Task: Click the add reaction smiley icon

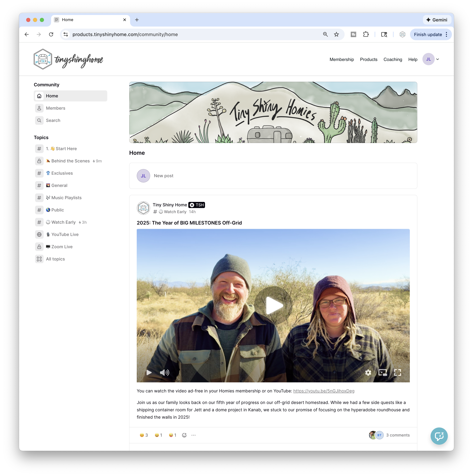Action: [x=184, y=435]
